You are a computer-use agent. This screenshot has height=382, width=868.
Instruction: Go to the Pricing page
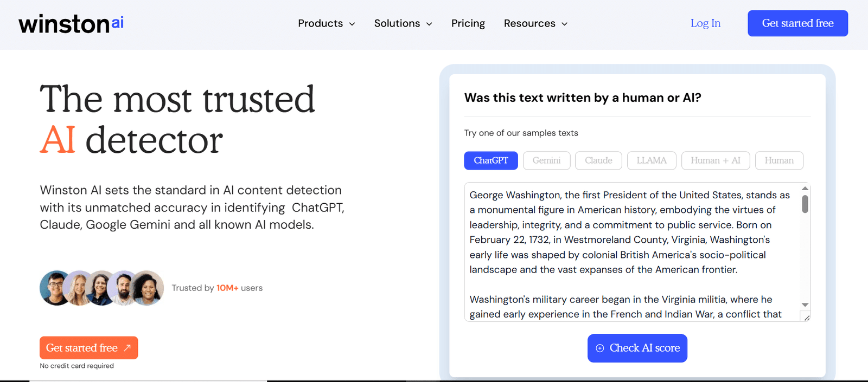pos(468,23)
